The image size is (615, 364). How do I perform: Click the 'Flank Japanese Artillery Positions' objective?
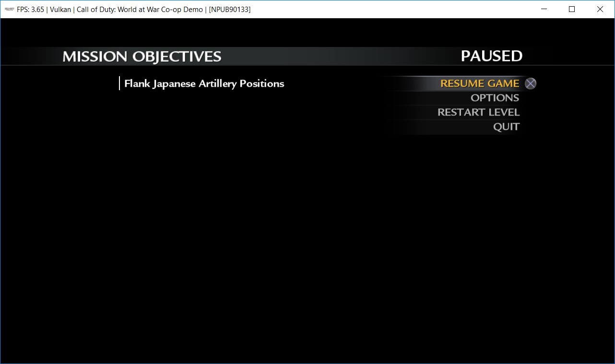point(204,83)
